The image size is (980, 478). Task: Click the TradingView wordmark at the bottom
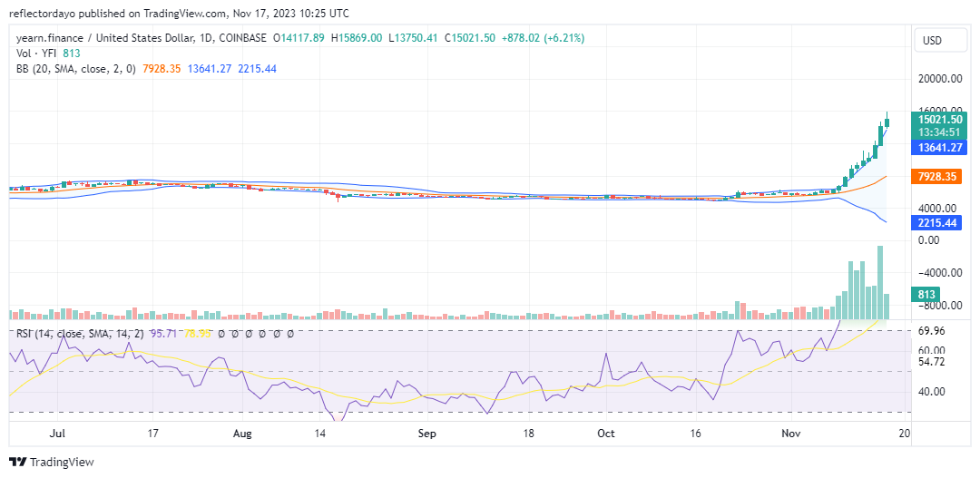tap(62, 463)
